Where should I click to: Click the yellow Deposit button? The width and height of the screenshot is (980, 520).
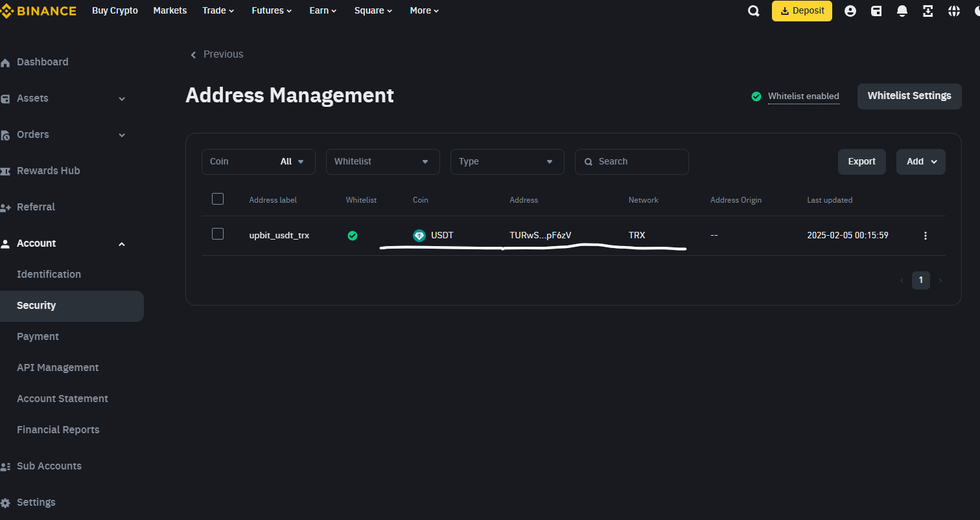pyautogui.click(x=802, y=11)
